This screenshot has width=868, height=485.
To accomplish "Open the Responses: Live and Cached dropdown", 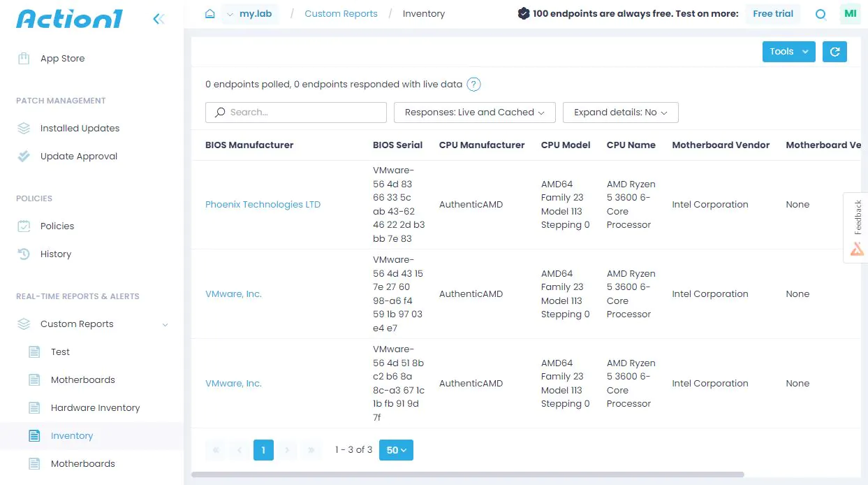I will (475, 112).
